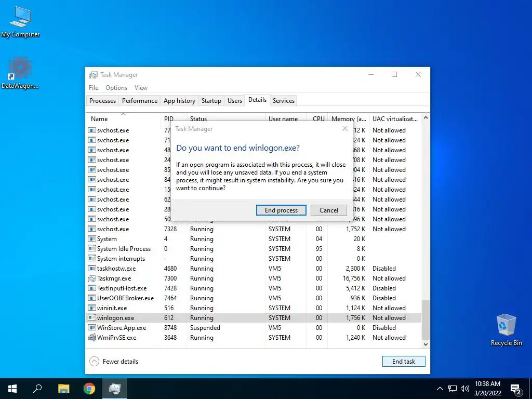Click the wininit.exe process icon
This screenshot has height=399, width=532.
[91, 308]
